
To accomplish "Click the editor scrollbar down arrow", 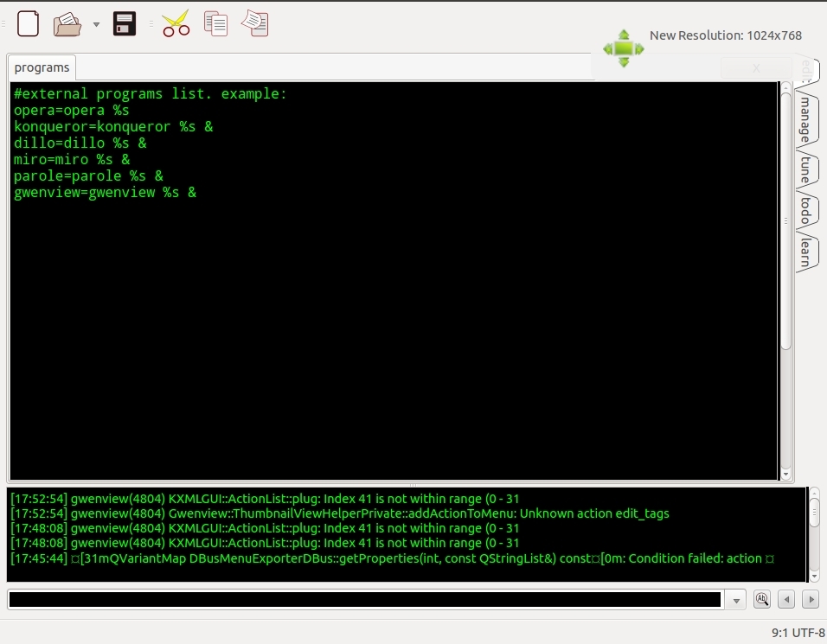I will (785, 475).
